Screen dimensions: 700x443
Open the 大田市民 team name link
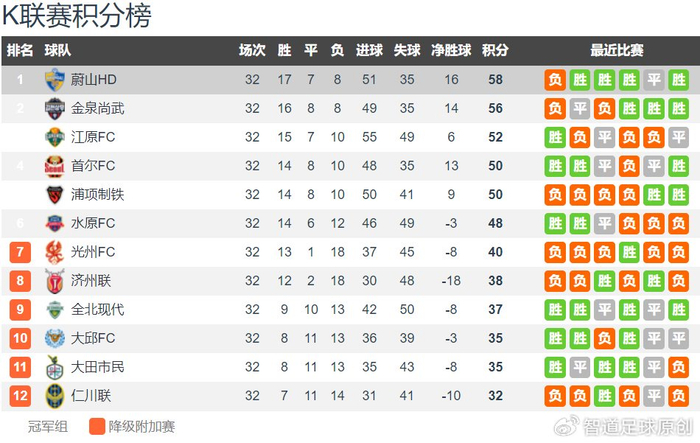click(98, 367)
